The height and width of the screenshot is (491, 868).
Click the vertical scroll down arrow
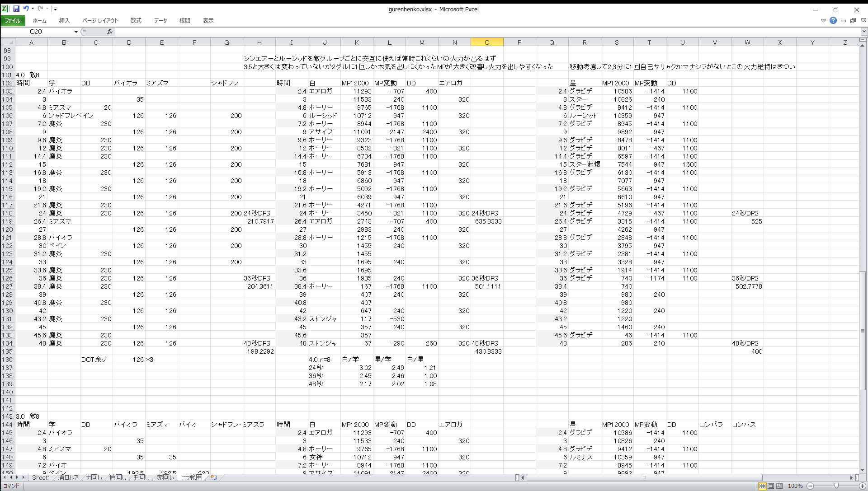click(863, 470)
